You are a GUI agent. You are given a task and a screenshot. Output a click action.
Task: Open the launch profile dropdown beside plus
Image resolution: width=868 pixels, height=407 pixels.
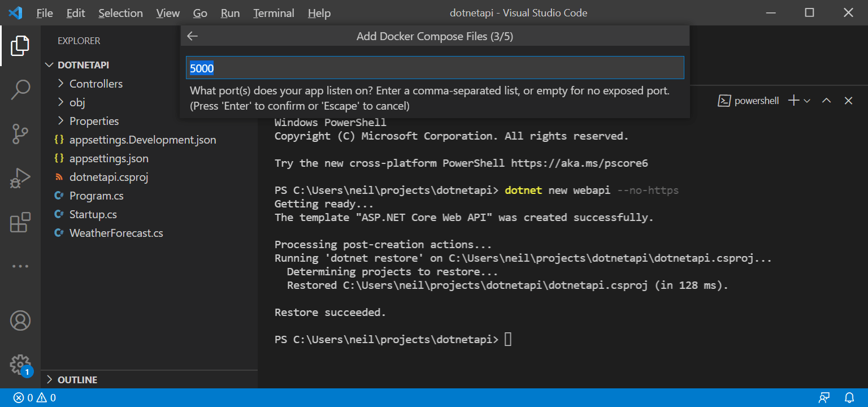pos(807,101)
